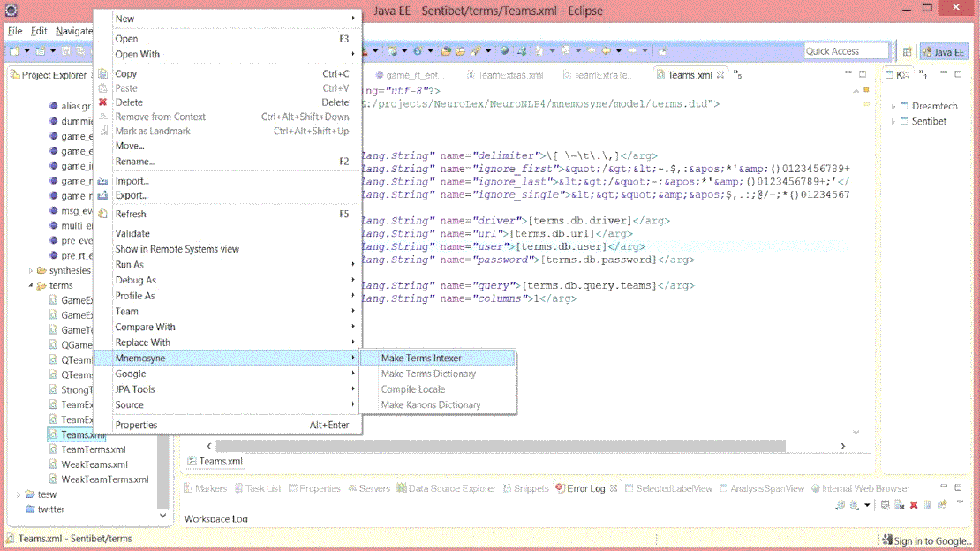Image resolution: width=980 pixels, height=551 pixels.
Task: Click Refresh in the context menu
Action: (228, 214)
